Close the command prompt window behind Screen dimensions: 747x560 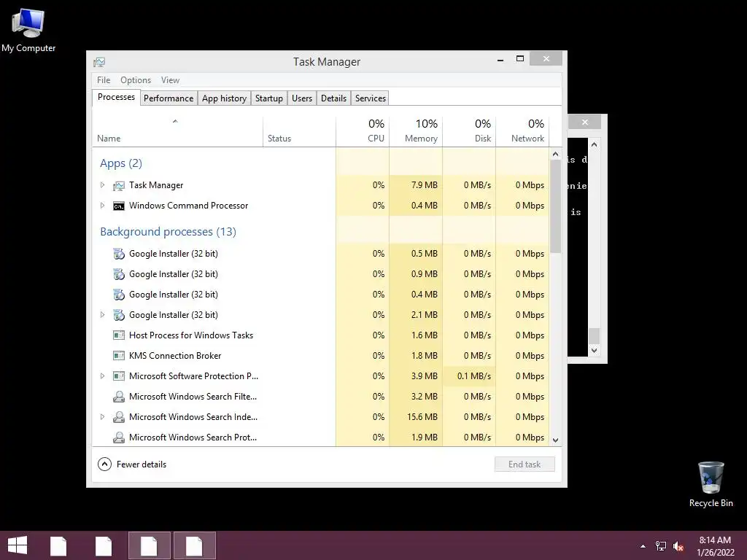pos(585,122)
